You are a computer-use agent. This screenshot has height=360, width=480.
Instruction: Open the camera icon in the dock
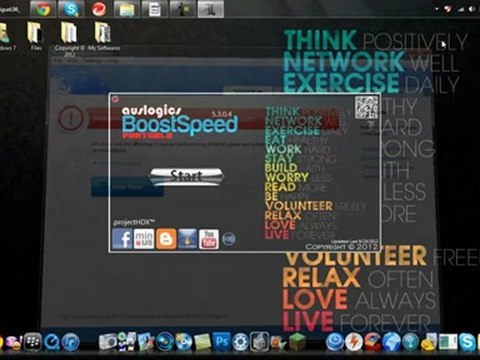point(107,341)
